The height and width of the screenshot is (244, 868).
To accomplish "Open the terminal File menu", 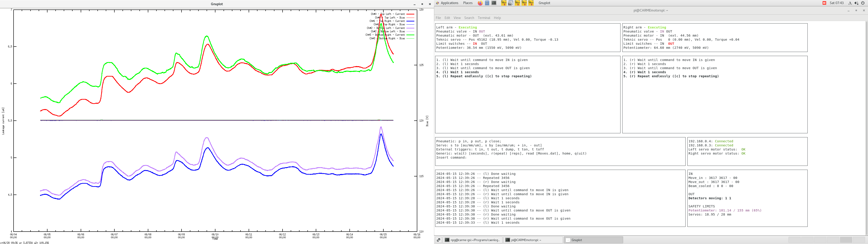I will [x=438, y=18].
